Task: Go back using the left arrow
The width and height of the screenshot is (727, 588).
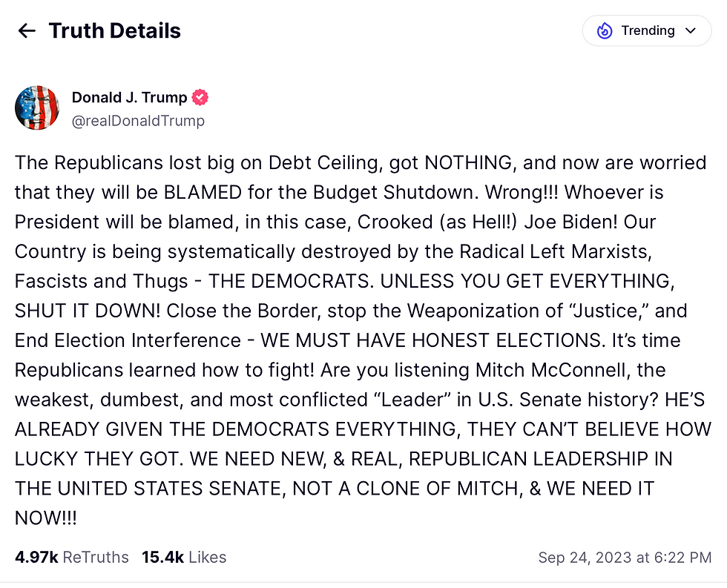Action: point(27,31)
